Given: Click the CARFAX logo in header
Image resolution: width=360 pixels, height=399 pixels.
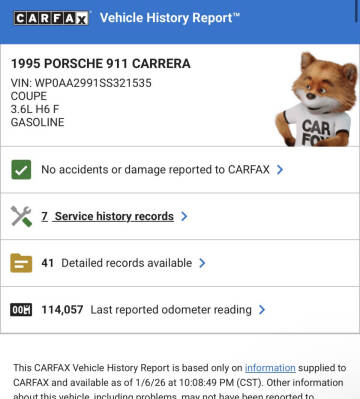Looking at the screenshot, I should pos(51,18).
